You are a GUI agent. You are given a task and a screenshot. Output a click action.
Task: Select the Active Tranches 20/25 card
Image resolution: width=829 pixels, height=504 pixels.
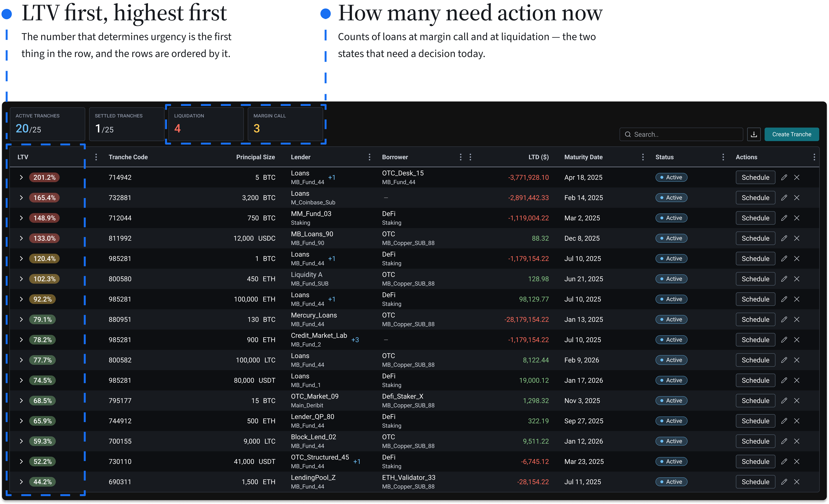tap(47, 124)
